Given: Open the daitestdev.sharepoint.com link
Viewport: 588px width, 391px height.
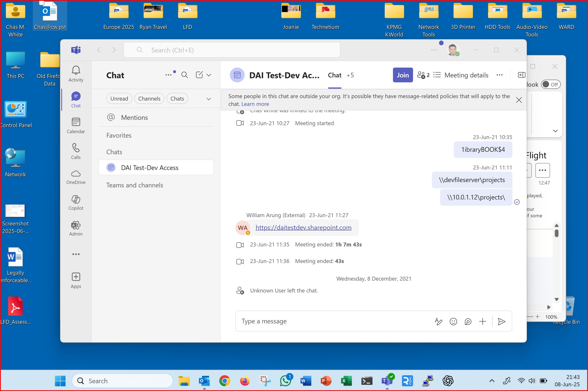Looking at the screenshot, I should 303,227.
